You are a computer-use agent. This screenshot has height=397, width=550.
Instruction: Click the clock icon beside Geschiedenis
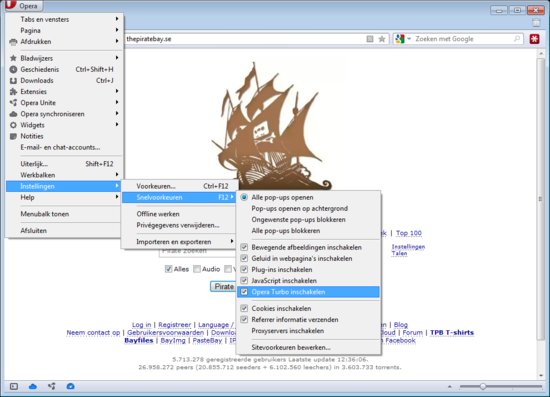13,69
